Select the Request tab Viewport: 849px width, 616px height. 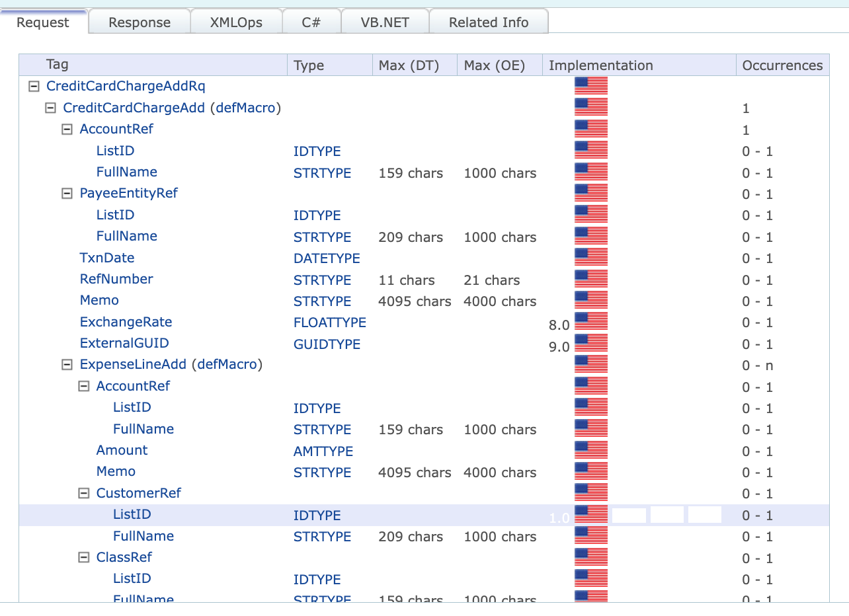43,22
